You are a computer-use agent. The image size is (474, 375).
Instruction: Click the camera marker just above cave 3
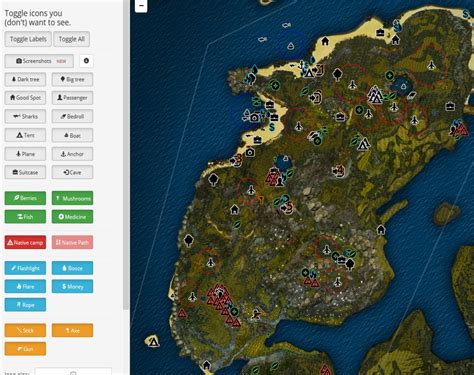[250, 152]
